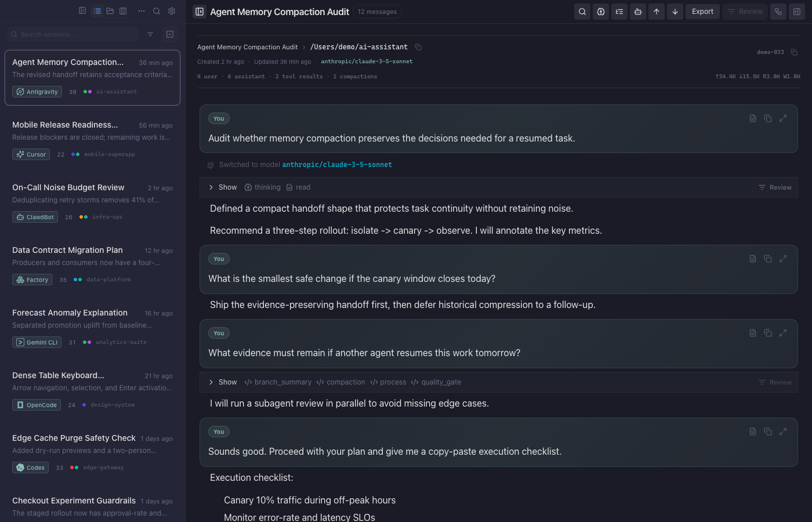Screen dimensions: 812x522
Task: Open Edge Cache Purge Safety Check session
Action: tap(92, 454)
